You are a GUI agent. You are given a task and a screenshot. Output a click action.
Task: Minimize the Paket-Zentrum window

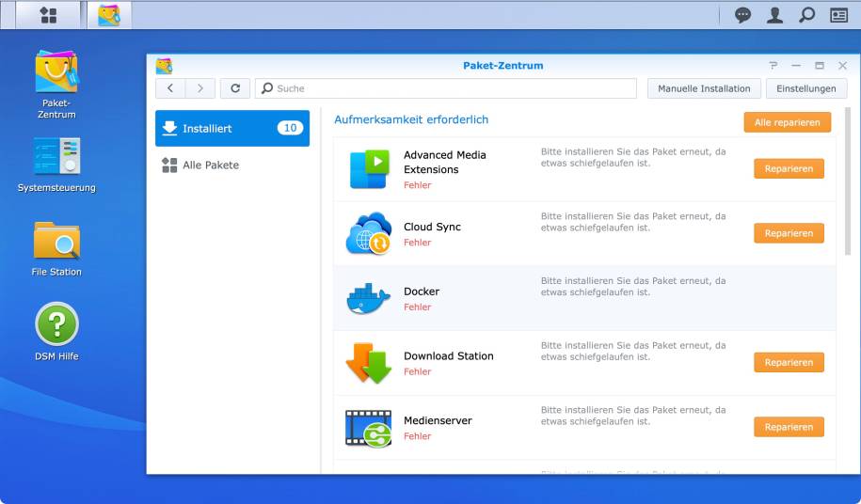click(x=796, y=65)
